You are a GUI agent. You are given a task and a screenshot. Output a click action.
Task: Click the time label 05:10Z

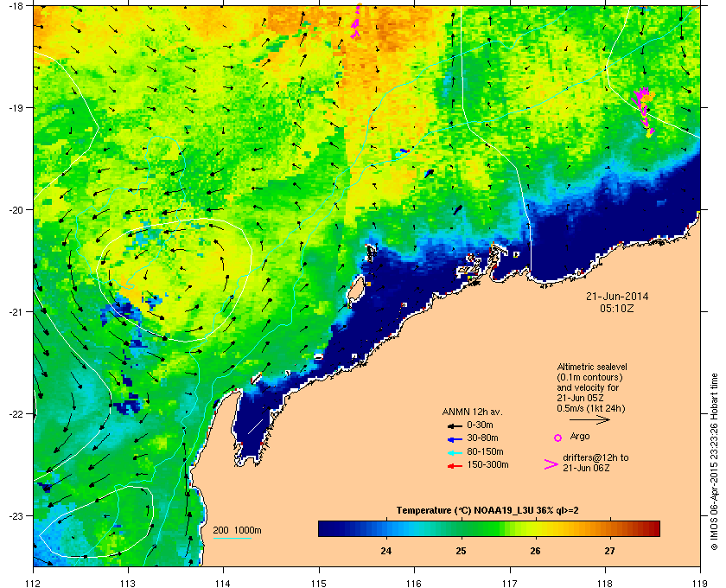point(617,308)
